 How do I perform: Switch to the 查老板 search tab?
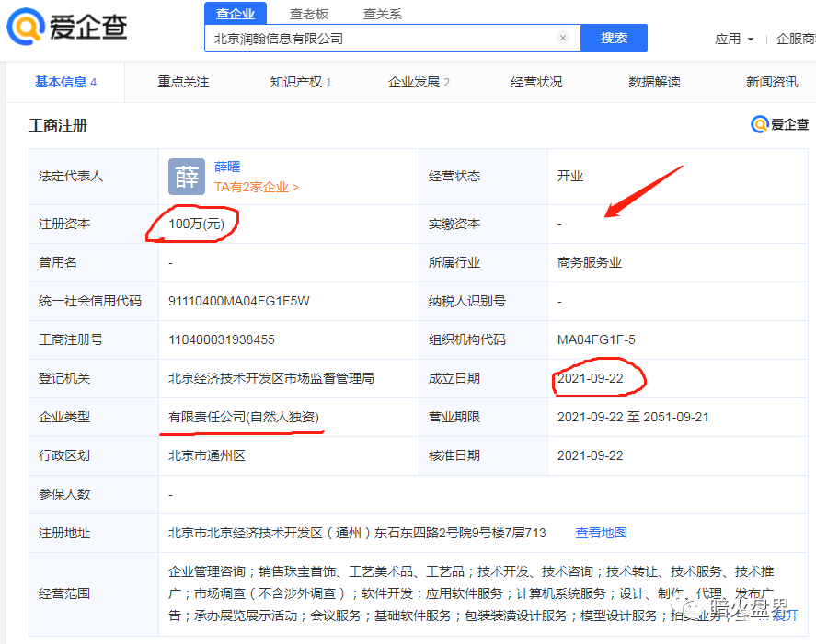coord(308,14)
